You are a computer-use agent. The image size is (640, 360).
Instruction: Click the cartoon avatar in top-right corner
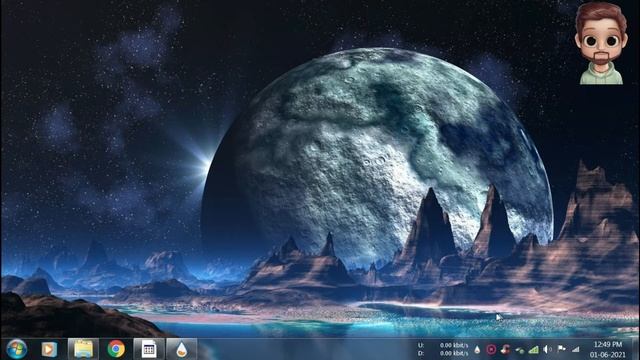click(601, 43)
